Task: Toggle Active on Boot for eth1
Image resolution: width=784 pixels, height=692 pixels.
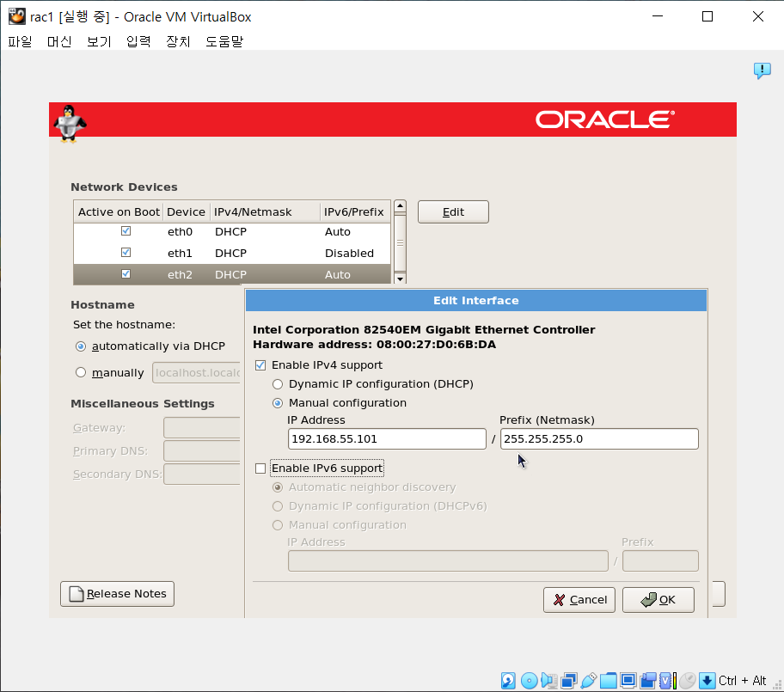Action: point(126,253)
